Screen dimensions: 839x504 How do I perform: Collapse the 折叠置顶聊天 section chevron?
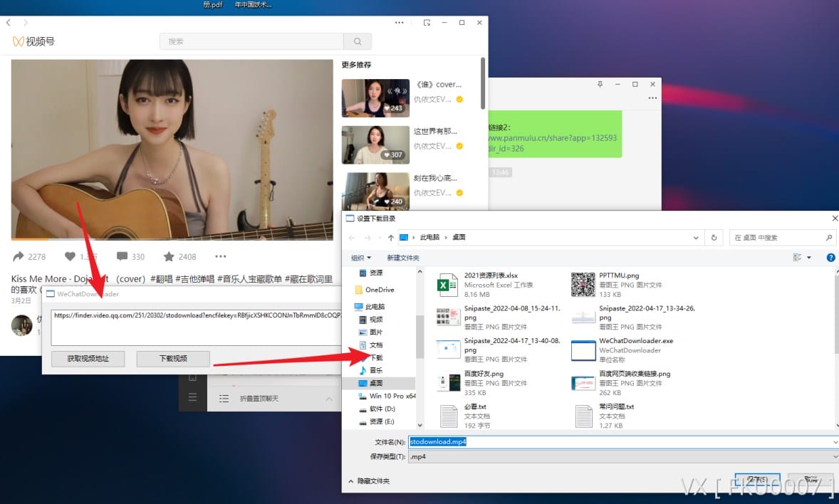[329, 399]
